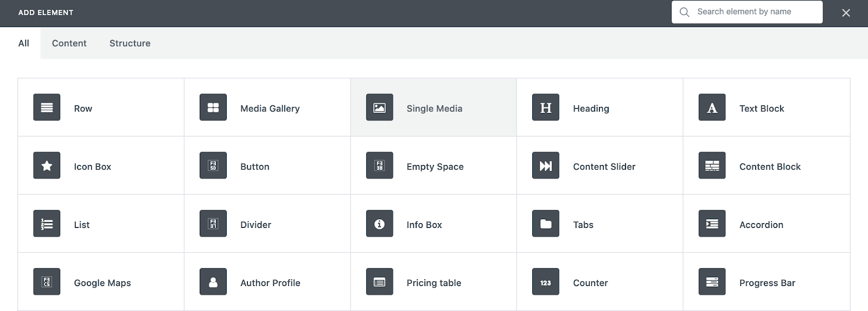The height and width of the screenshot is (311, 868).
Task: Add the Progress Bar element
Action: (767, 282)
